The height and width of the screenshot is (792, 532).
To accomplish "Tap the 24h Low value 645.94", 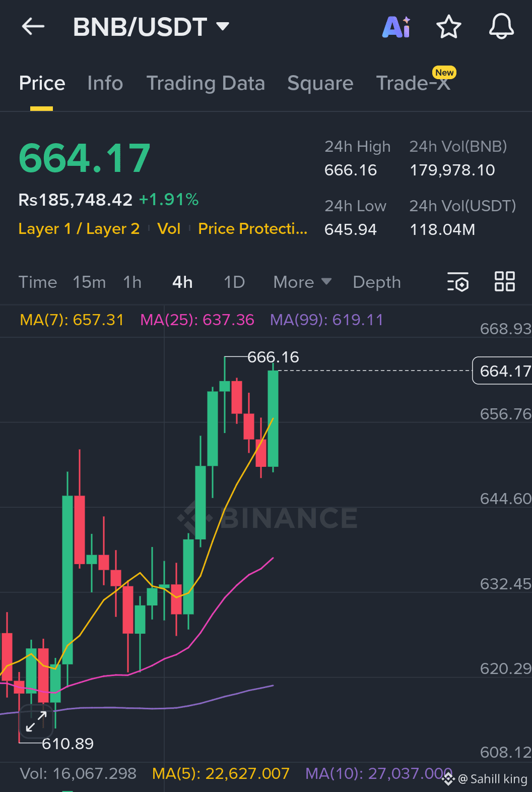I will [351, 230].
